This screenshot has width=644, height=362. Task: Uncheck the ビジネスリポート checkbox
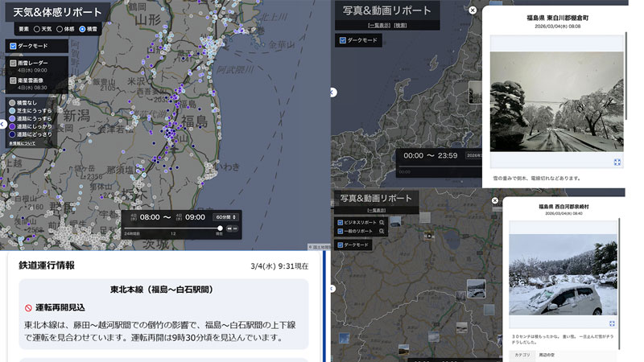pyautogui.click(x=341, y=222)
